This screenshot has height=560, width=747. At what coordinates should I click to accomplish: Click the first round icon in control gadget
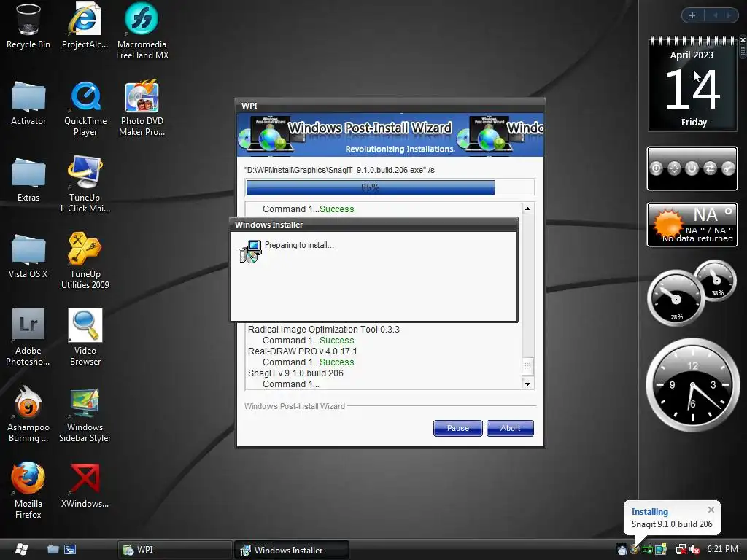[x=656, y=168]
